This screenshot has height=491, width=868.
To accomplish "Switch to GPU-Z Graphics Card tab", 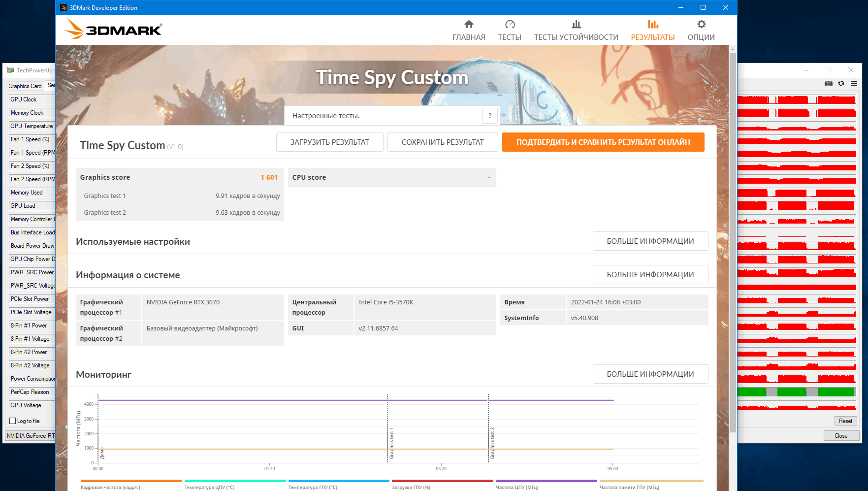I will pyautogui.click(x=25, y=86).
